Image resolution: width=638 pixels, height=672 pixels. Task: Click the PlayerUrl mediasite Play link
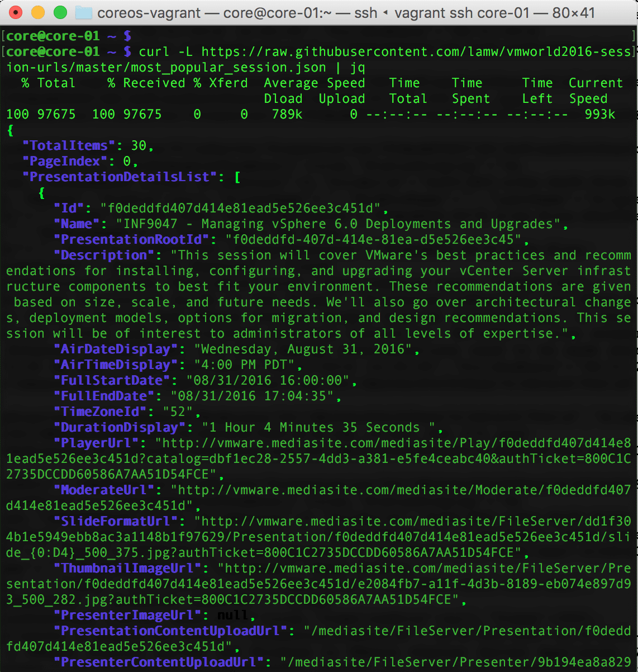tap(318, 458)
